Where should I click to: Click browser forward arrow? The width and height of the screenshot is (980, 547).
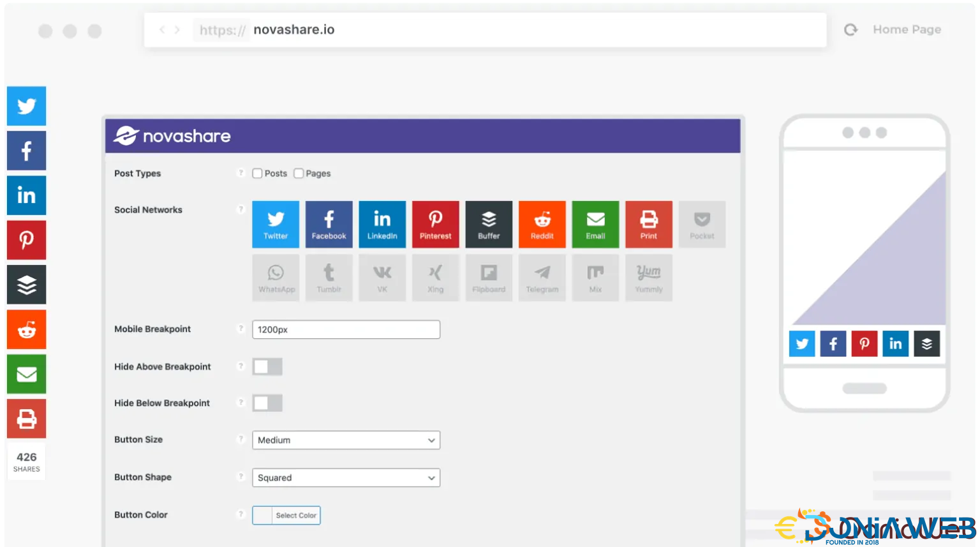[177, 30]
